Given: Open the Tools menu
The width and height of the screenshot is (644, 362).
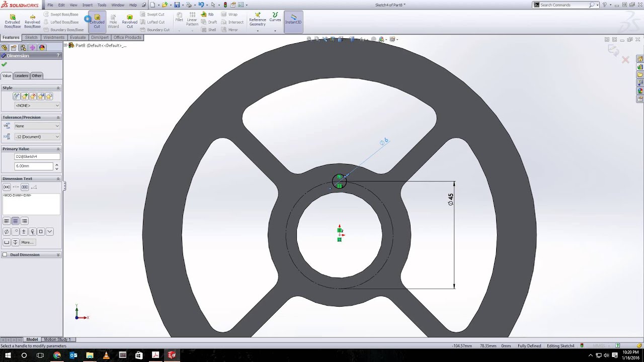Looking at the screenshot, I should click(102, 5).
